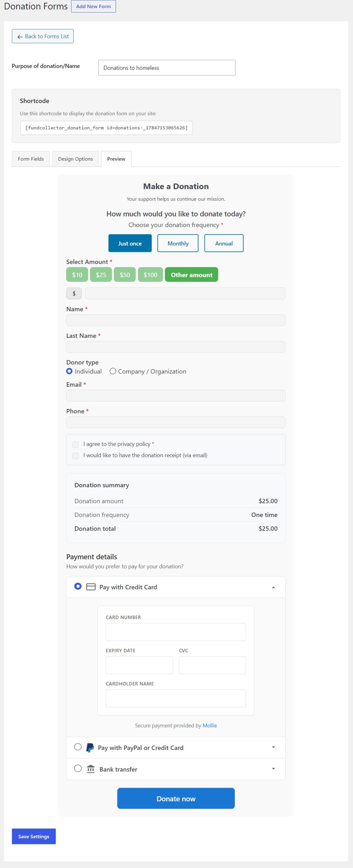Click the credit card icon
The height and width of the screenshot is (868, 353).
tap(91, 587)
